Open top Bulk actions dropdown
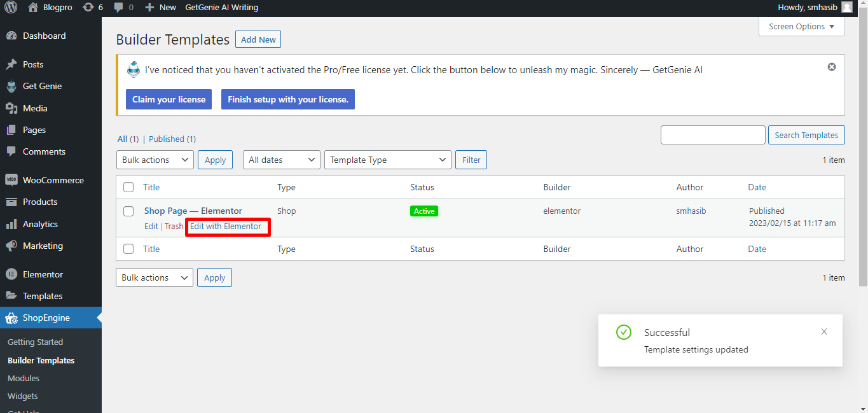868x413 pixels. [x=155, y=160]
